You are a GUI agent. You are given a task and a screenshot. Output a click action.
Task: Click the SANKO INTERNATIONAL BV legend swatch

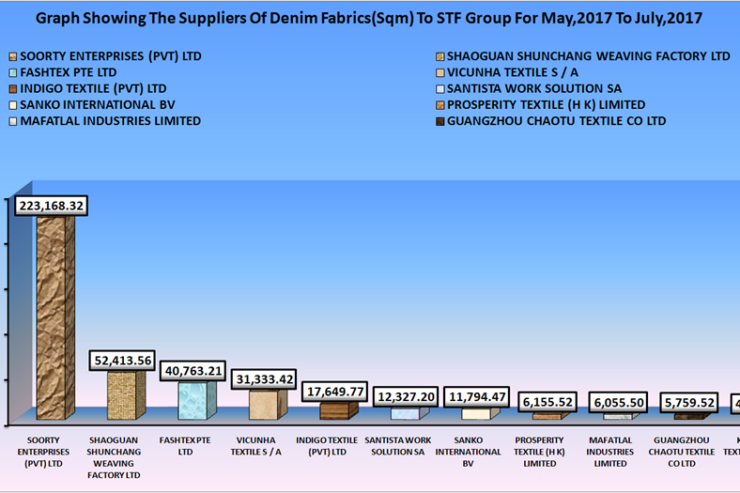(13, 105)
